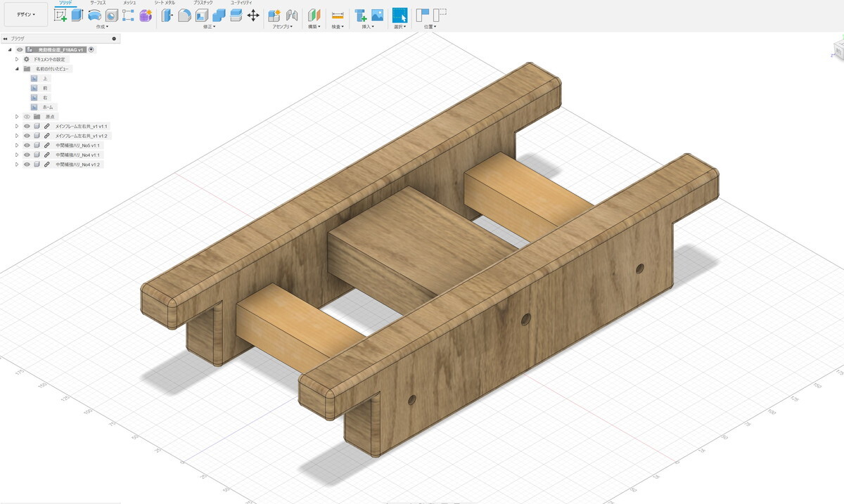The width and height of the screenshot is (844, 504).
Task: Switch to the シート メタル tab
Action: coord(165,3)
